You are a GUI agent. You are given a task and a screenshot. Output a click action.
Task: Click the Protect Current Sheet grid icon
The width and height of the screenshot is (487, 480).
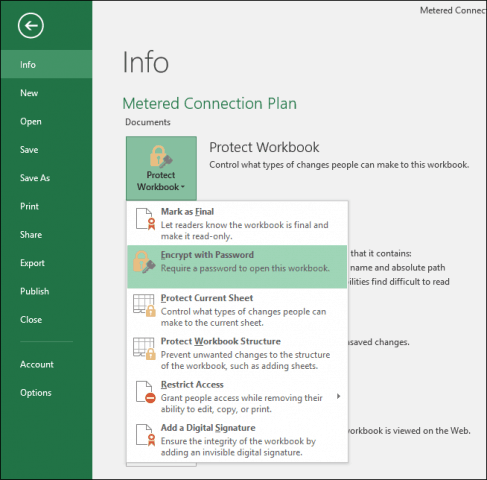click(x=144, y=305)
